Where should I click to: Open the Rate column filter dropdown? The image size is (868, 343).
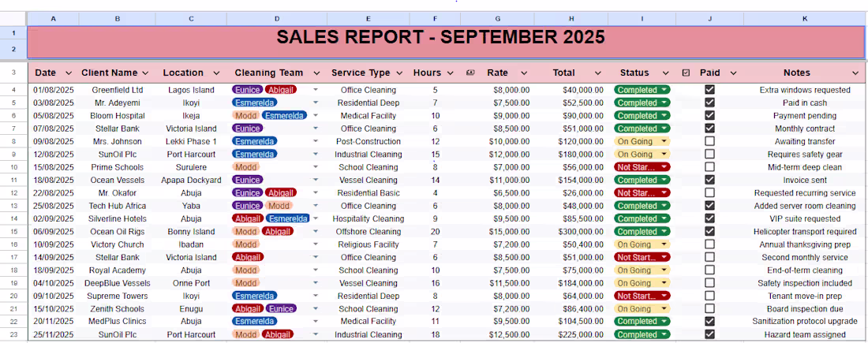tap(526, 73)
